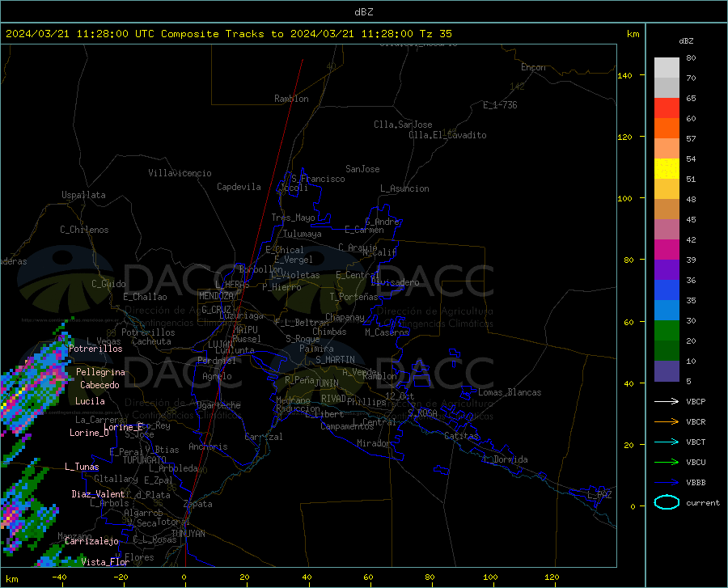
Task: Pick the bright green swatch in dBZ scale
Action: [x=667, y=331]
